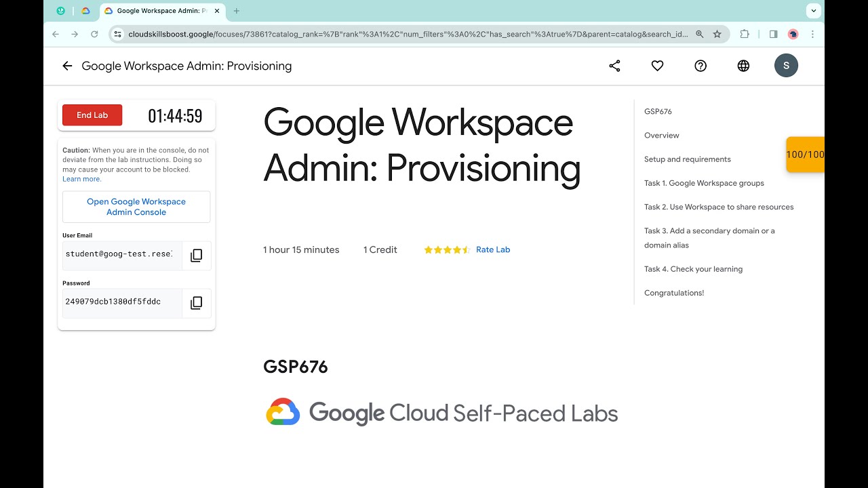The image size is (868, 488).
Task: Click the Rate Lab link
Action: pos(493,249)
